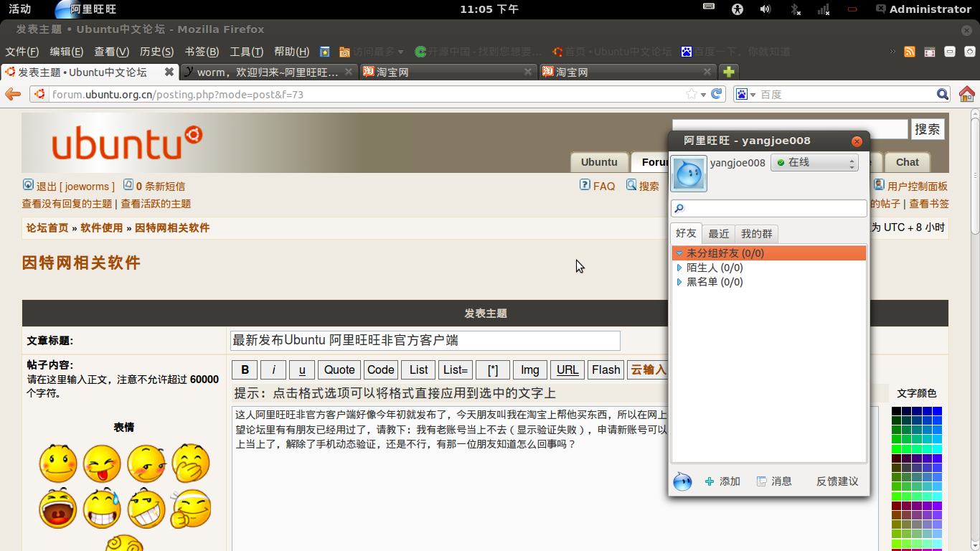Open the URL history dropdown arrow

point(704,95)
